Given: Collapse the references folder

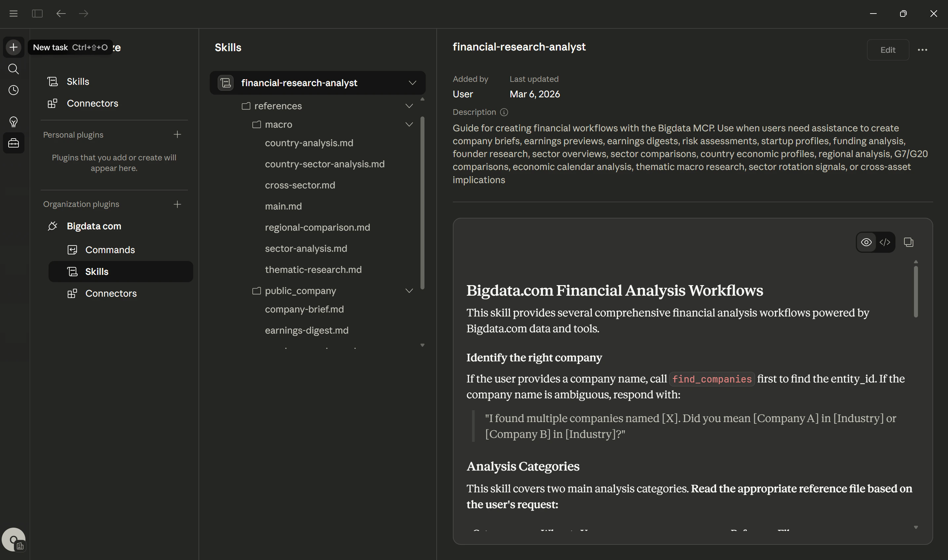Looking at the screenshot, I should 409,106.
